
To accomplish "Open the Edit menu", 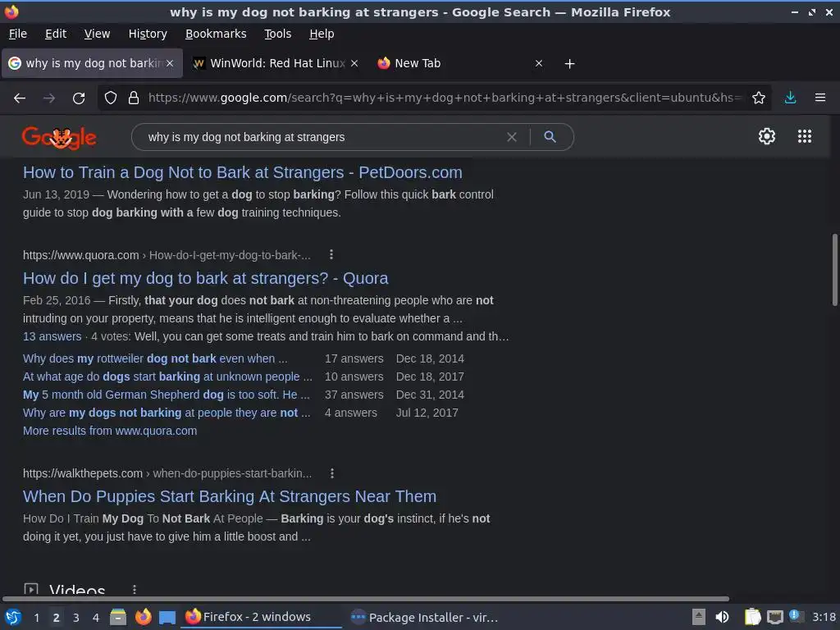I will coord(56,34).
